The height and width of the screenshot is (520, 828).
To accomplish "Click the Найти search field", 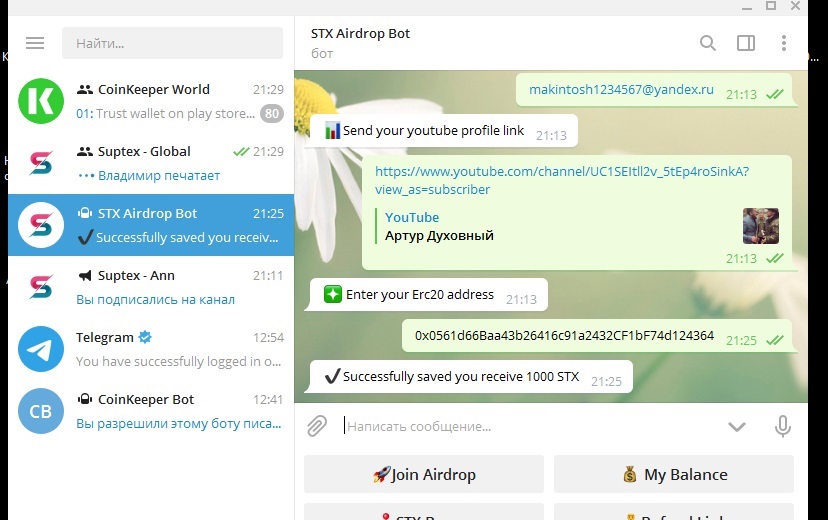I will tap(172, 43).
